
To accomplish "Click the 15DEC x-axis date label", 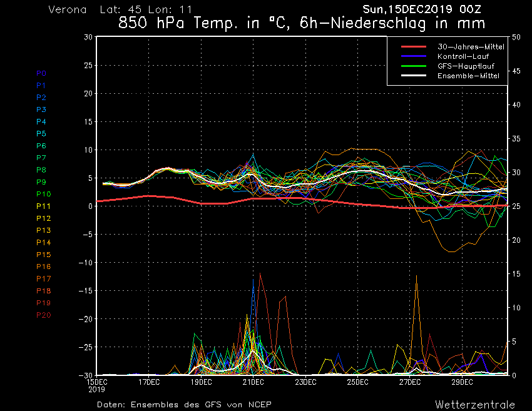I will [96, 382].
